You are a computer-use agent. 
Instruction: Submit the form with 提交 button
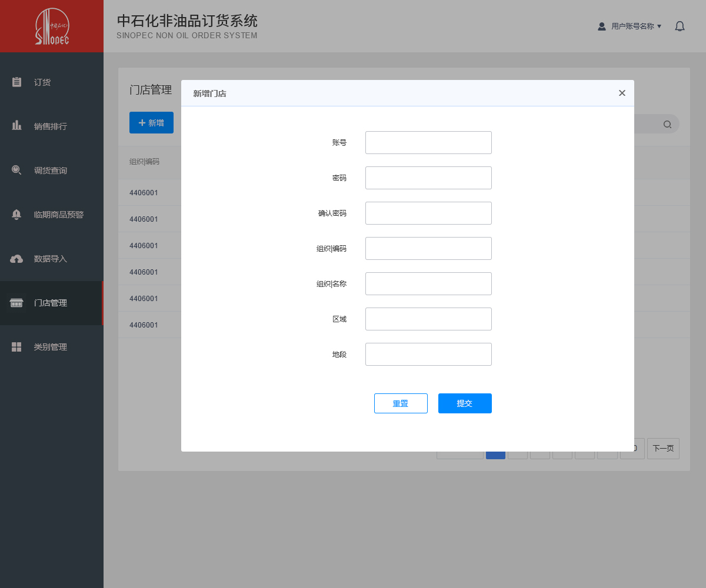pyautogui.click(x=465, y=403)
